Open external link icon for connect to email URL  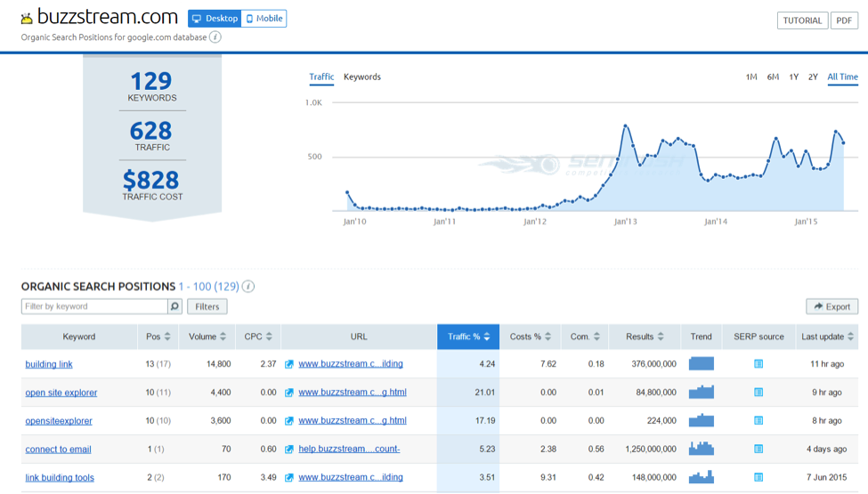(289, 449)
